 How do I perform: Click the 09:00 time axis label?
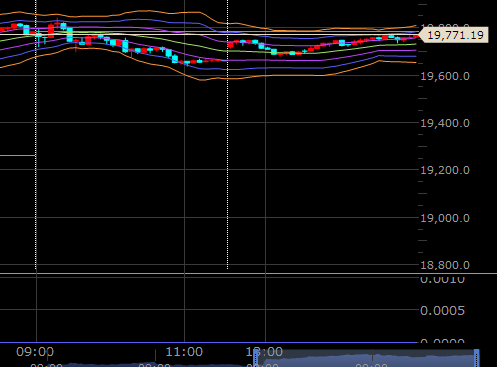point(35,352)
